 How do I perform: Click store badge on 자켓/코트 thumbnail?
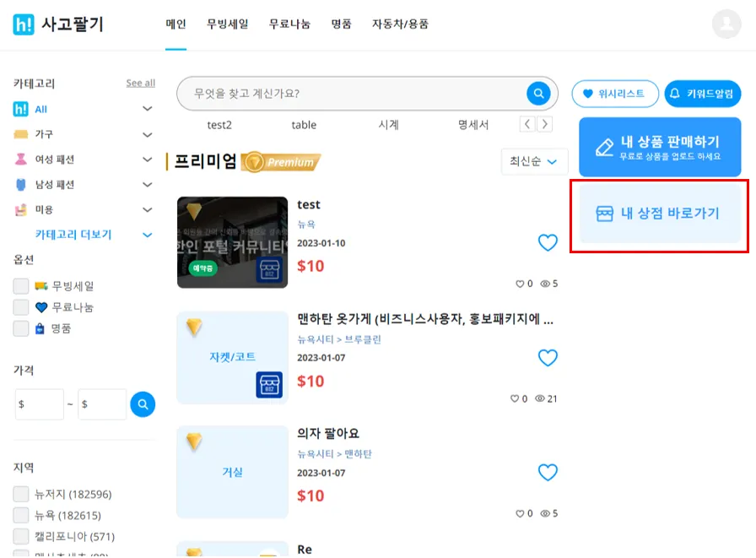(269, 384)
